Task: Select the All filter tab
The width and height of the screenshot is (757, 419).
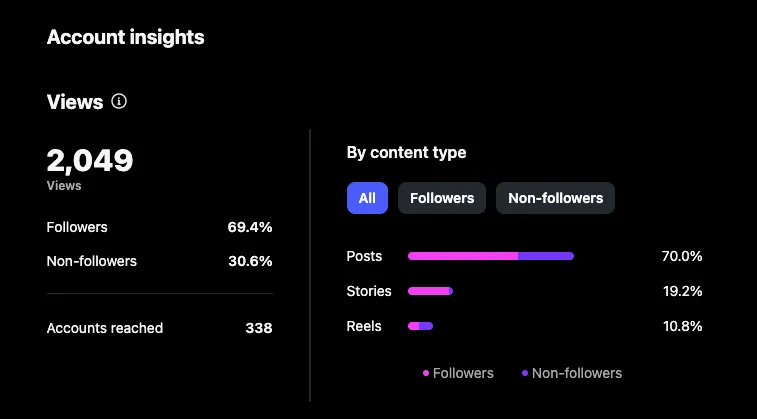Action: [x=367, y=198]
